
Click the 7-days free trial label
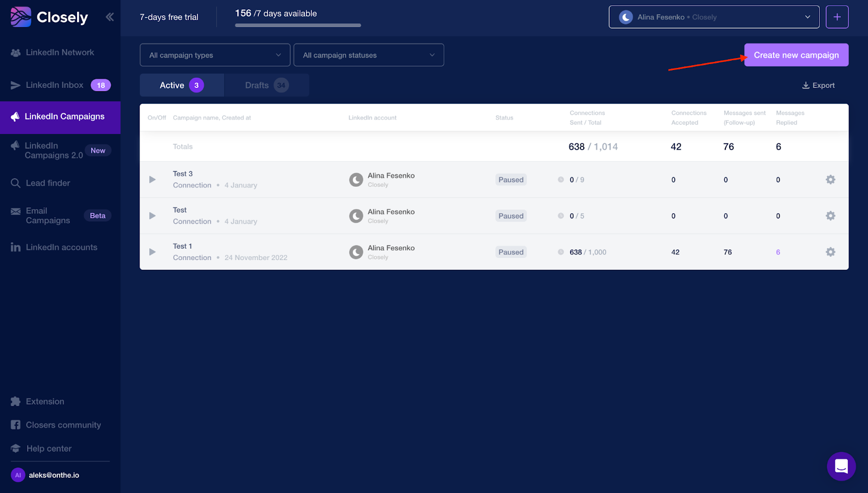tap(169, 17)
